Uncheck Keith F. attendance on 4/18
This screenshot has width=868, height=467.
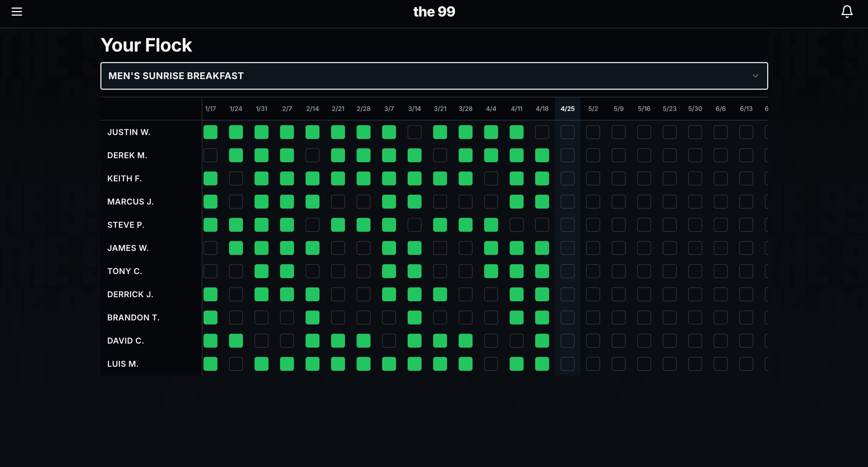[x=542, y=178]
